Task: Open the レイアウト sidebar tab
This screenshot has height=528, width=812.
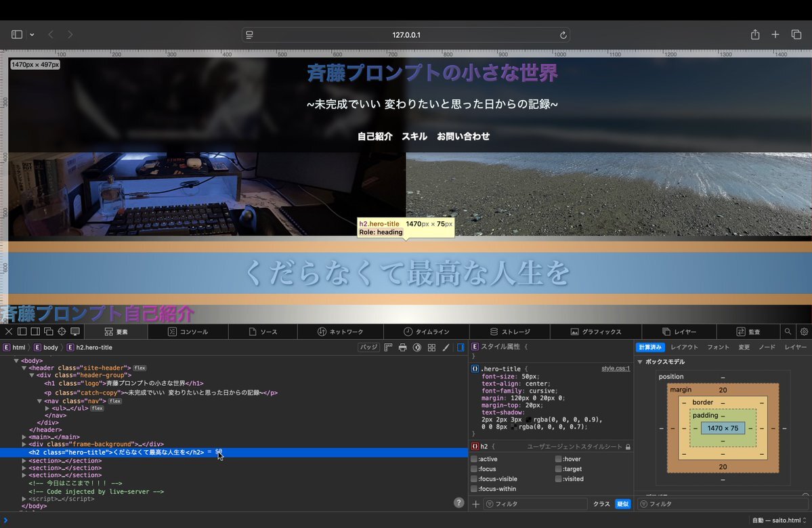Action: click(x=684, y=347)
